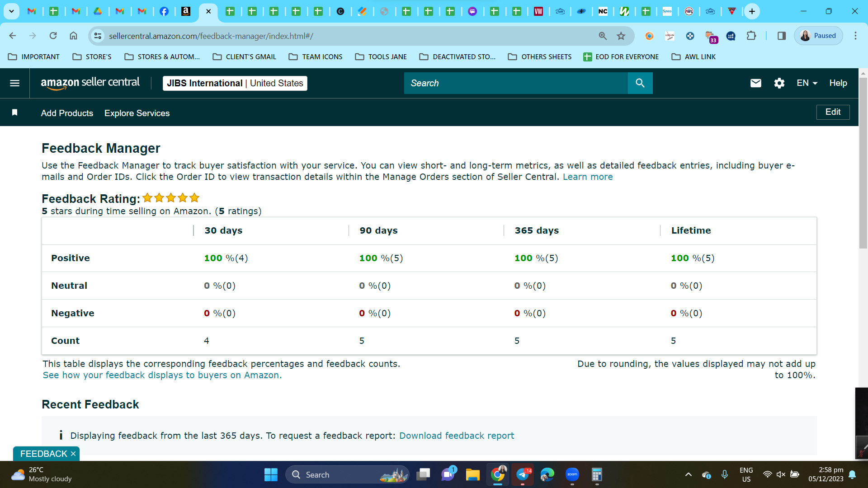Close the FEEDBACK floating tab
The height and width of the screenshot is (488, 868).
pyautogui.click(x=73, y=454)
